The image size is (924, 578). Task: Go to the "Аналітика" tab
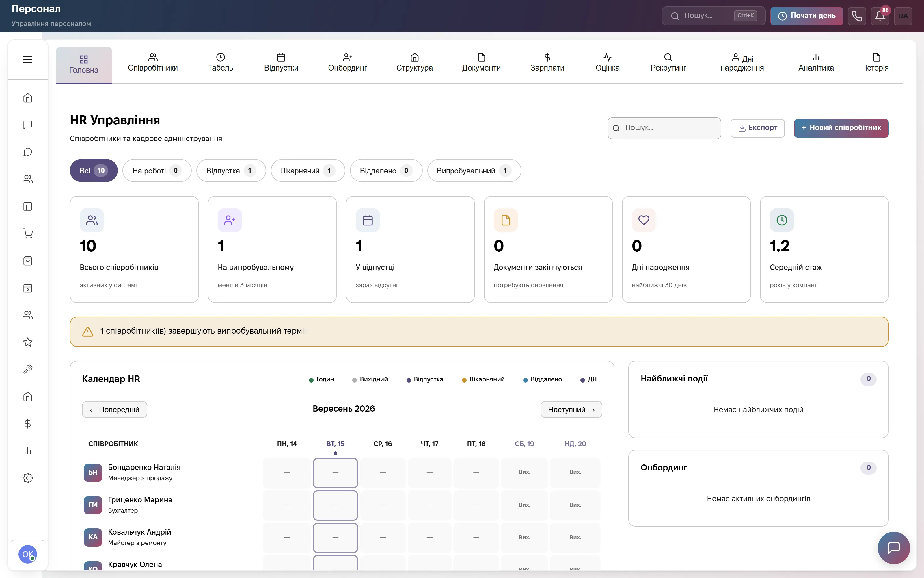pyautogui.click(x=816, y=63)
